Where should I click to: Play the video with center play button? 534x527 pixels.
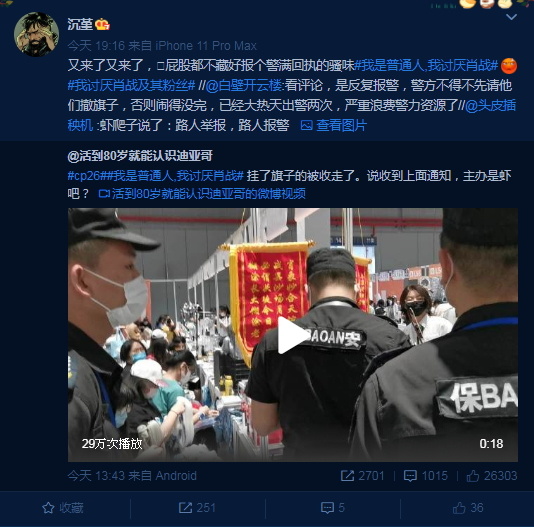click(293, 335)
